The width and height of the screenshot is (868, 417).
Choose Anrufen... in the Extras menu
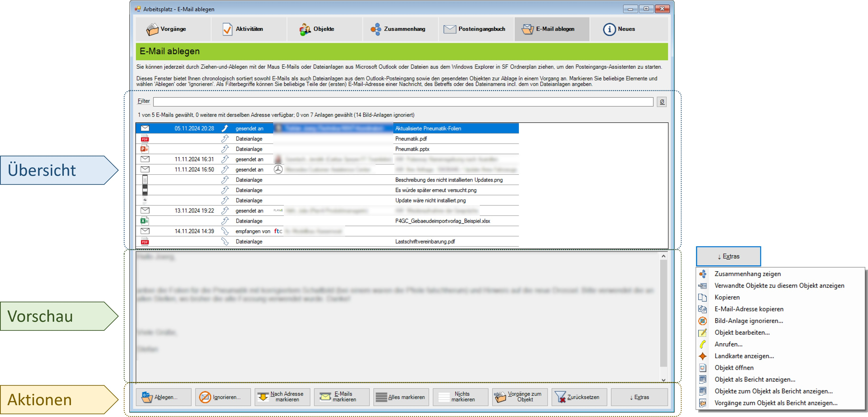tap(780, 344)
